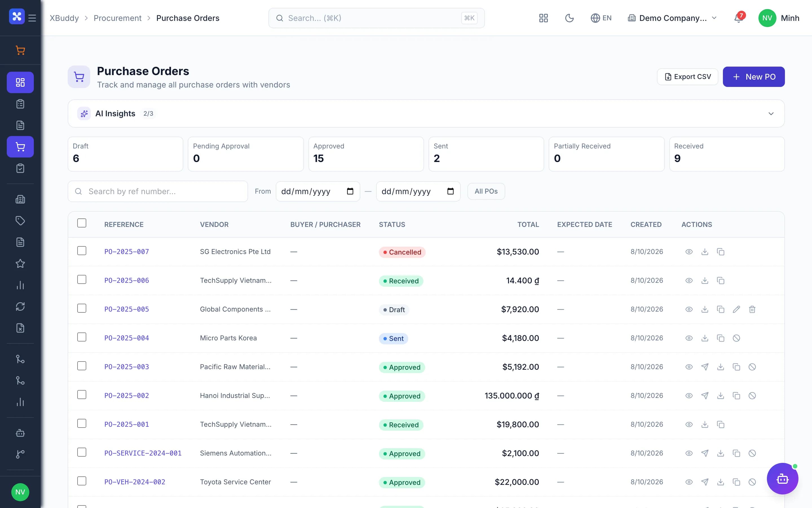Filter by Received status card

tap(727, 154)
